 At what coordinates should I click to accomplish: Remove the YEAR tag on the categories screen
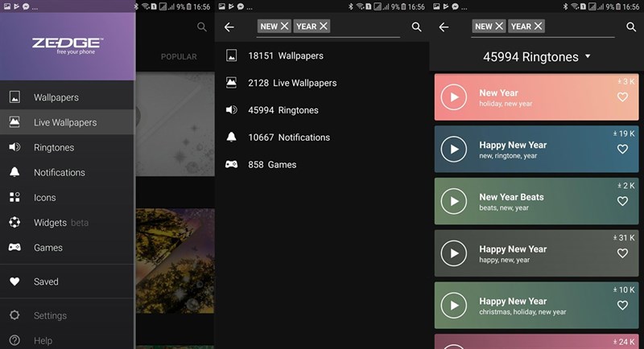[x=324, y=27]
